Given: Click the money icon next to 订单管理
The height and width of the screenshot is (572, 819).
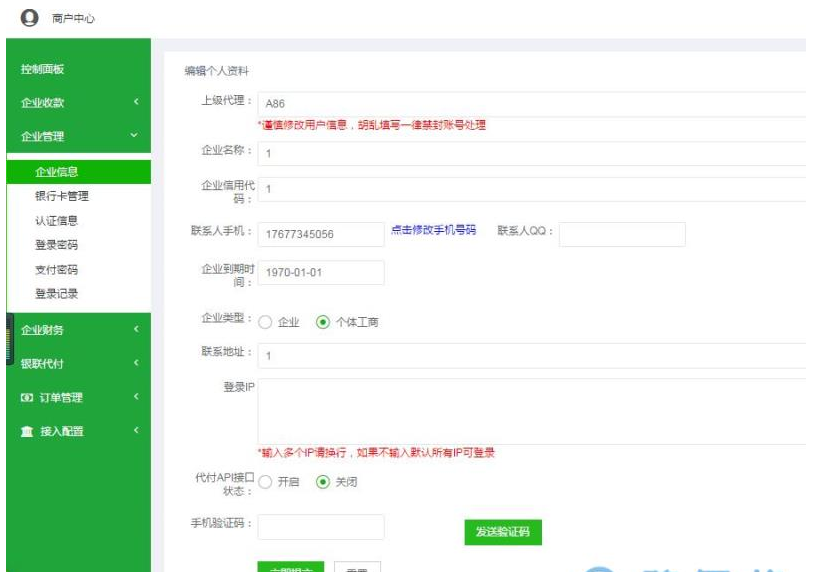Looking at the screenshot, I should pos(27,398).
